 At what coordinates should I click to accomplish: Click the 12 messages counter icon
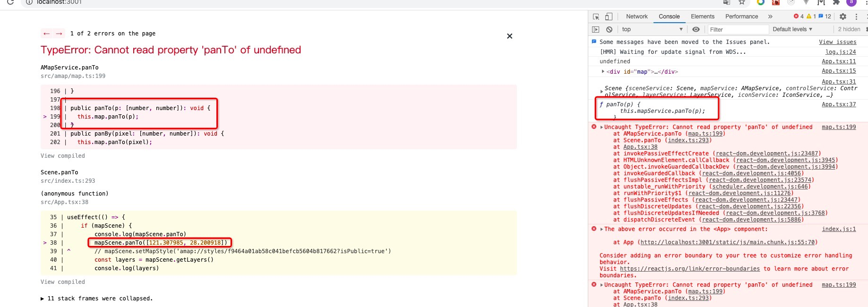[x=824, y=16]
